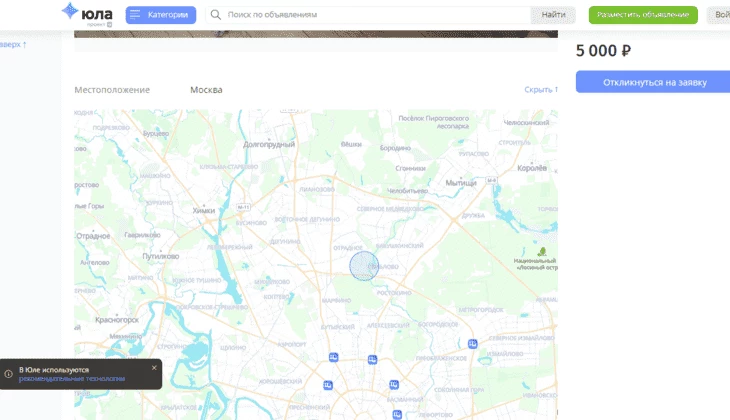The height and width of the screenshot is (420, 730).
Task: Click the Отрадное label west of Химки
Action: pos(93,236)
